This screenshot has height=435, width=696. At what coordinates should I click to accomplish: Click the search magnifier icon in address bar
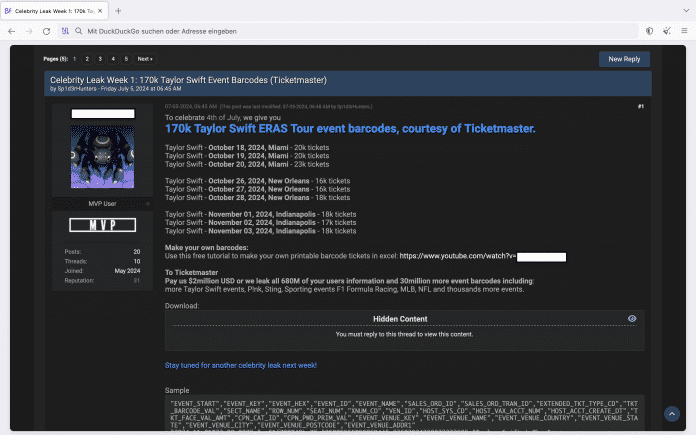tap(79, 31)
